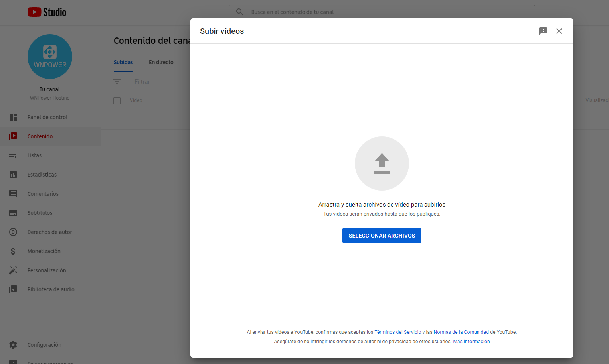Open the WNPower channel avatar
The width and height of the screenshot is (609, 364).
coord(50,57)
